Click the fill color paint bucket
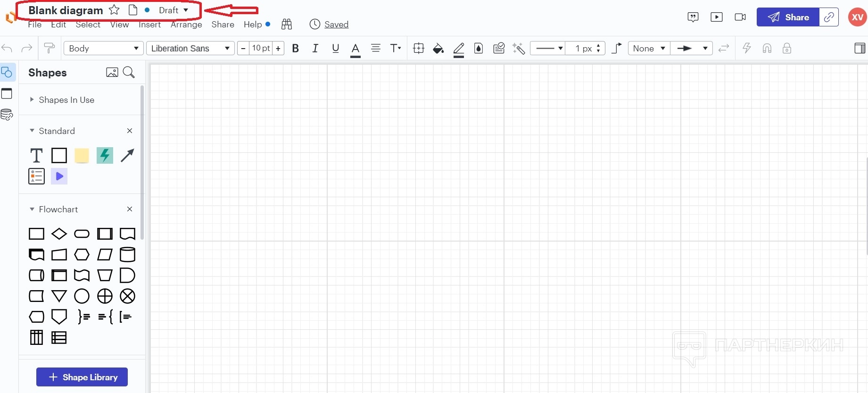868x393 pixels. [438, 48]
